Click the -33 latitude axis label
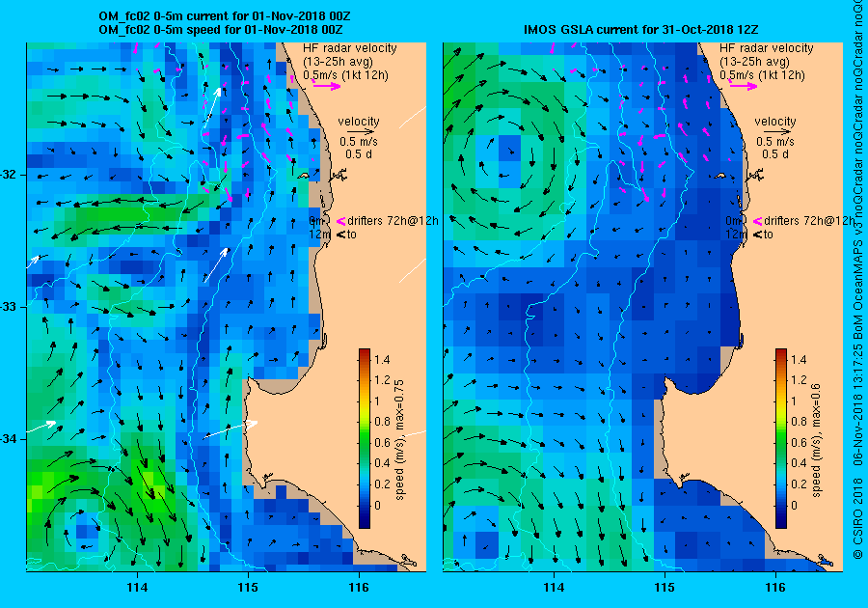The width and height of the screenshot is (868, 608). pos(10,307)
